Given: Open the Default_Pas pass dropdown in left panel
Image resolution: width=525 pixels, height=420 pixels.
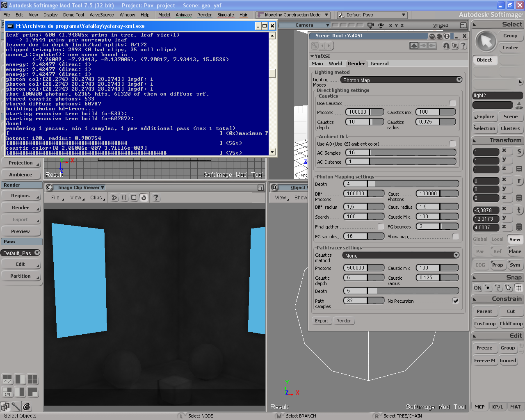Looking at the screenshot, I should tap(21, 253).
